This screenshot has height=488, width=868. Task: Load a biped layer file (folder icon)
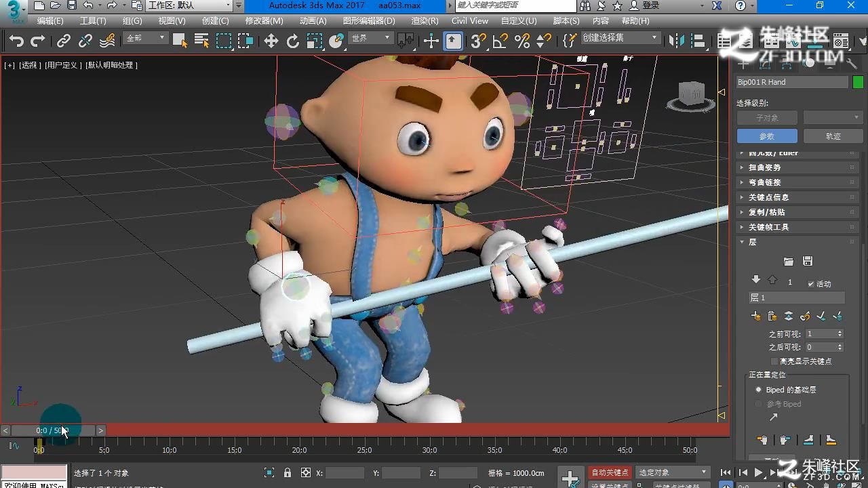(788, 262)
